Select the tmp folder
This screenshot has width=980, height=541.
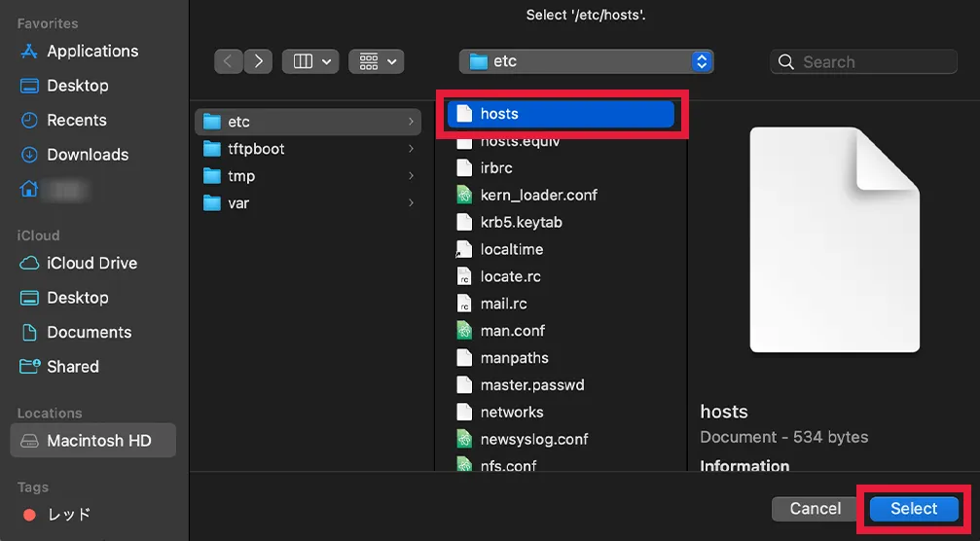(308, 176)
